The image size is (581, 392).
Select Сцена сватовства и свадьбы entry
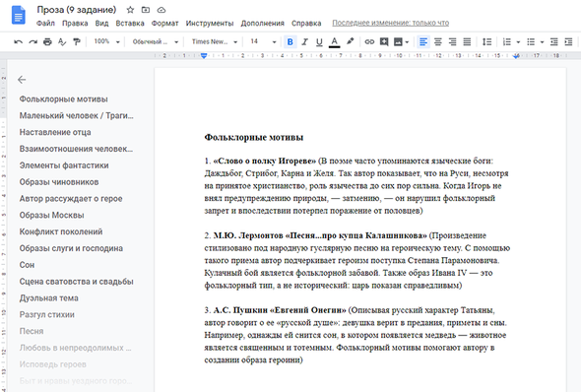tap(77, 282)
